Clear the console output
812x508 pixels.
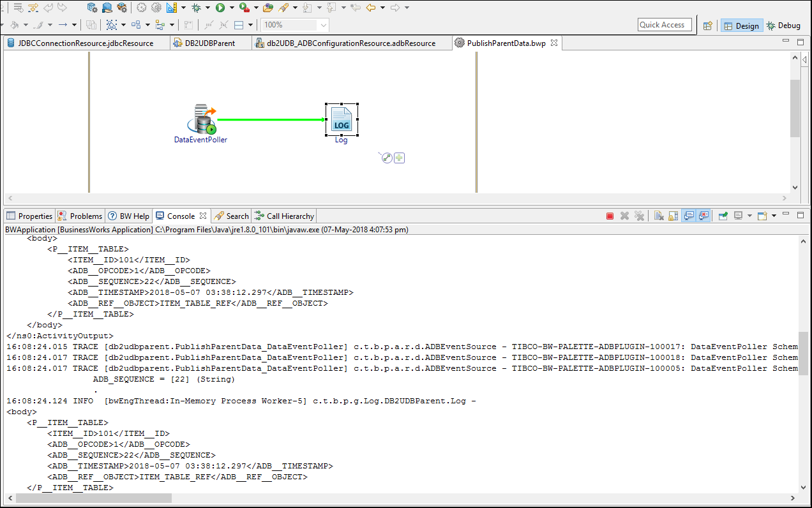click(x=659, y=216)
